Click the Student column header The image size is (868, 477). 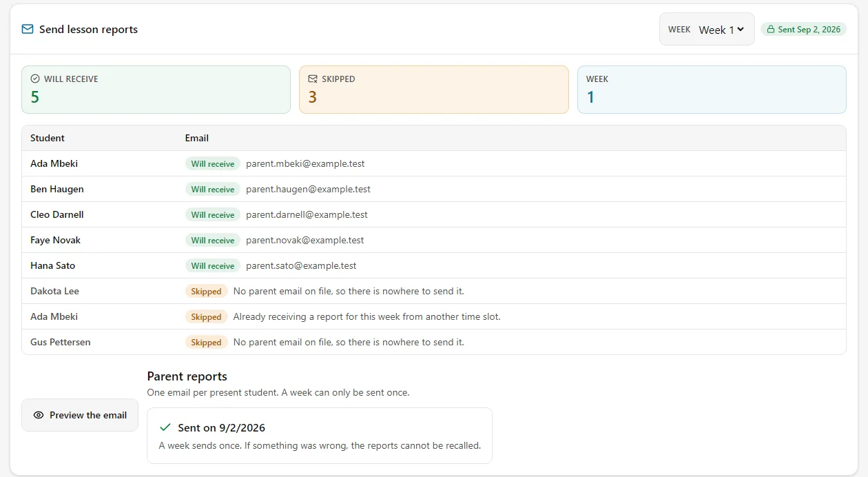48,138
